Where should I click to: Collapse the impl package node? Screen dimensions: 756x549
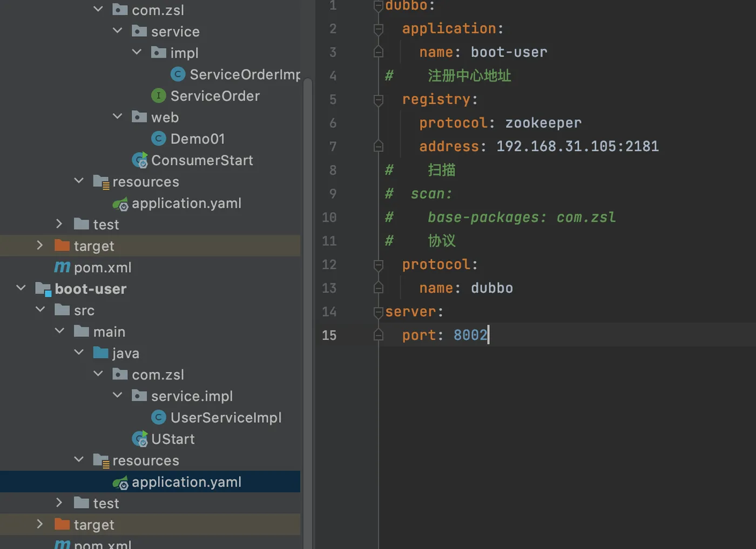click(137, 52)
